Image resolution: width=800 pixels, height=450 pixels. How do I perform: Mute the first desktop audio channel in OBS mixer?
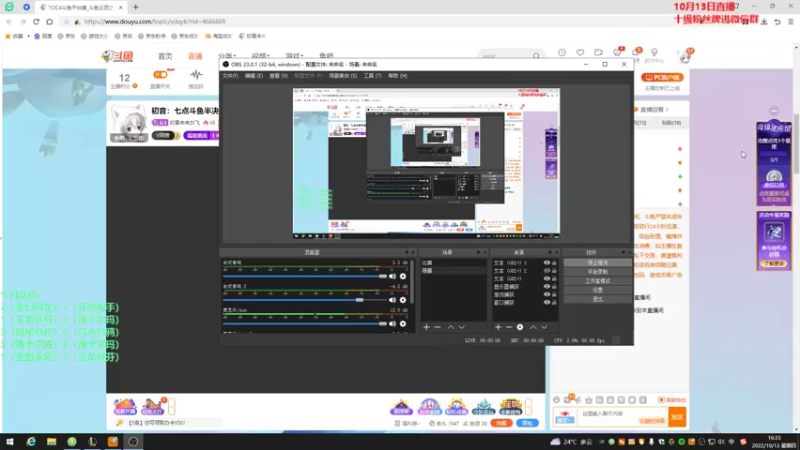pyautogui.click(x=392, y=276)
